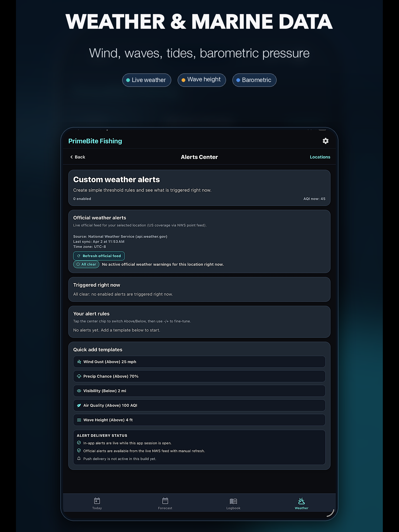The height and width of the screenshot is (532, 399).
Task: Click 'All clear: no enabled alerts' message
Action: tap(123, 294)
